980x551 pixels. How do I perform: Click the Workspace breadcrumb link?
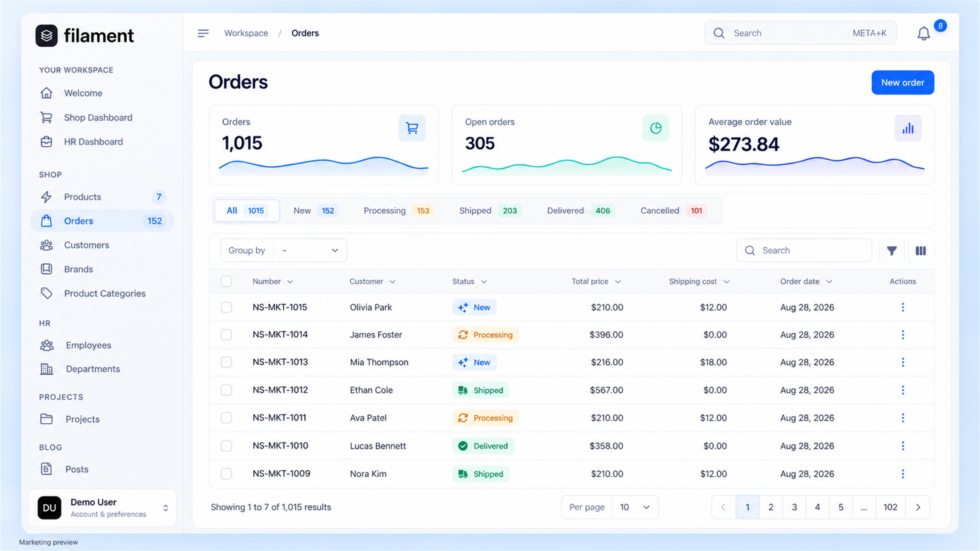click(246, 33)
